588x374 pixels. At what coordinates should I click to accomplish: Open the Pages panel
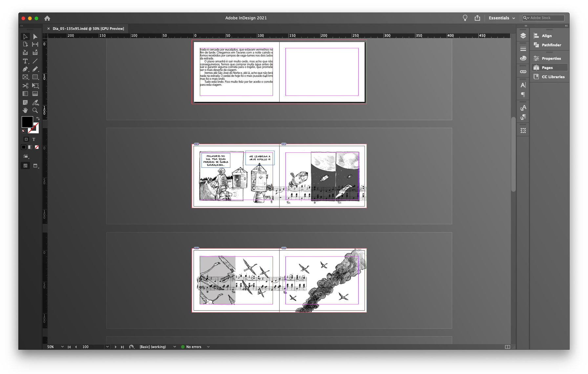tap(550, 68)
